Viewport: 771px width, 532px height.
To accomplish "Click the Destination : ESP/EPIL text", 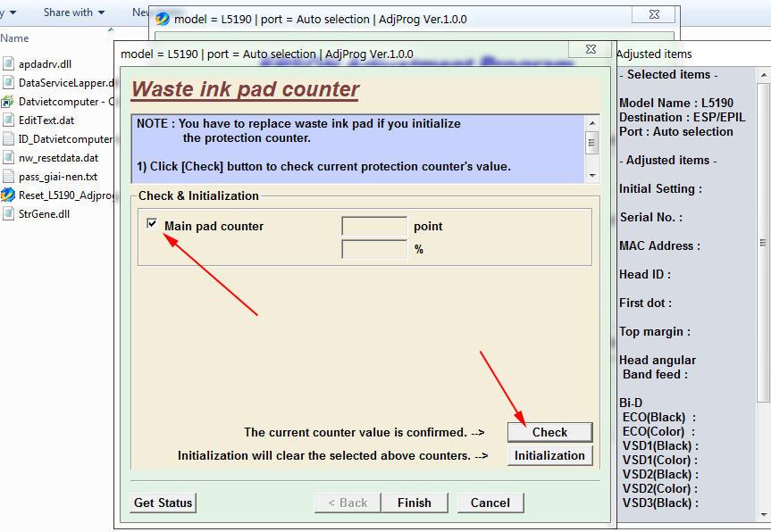I will point(682,117).
